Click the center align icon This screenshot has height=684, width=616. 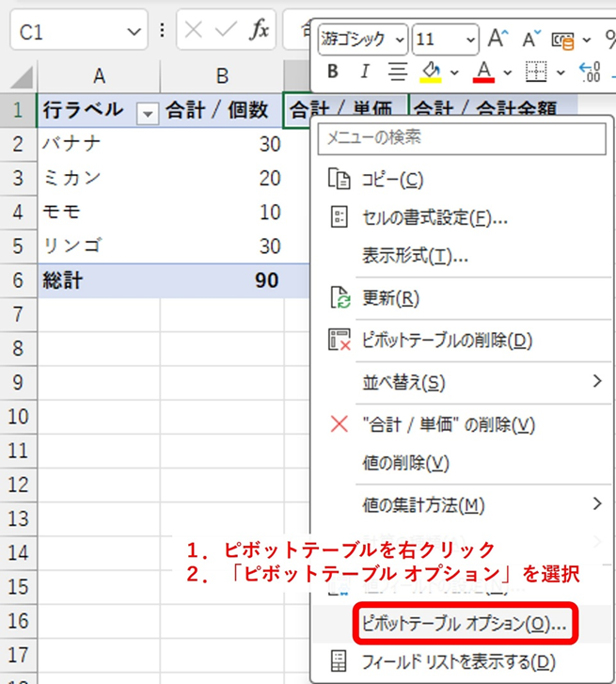pyautogui.click(x=397, y=72)
